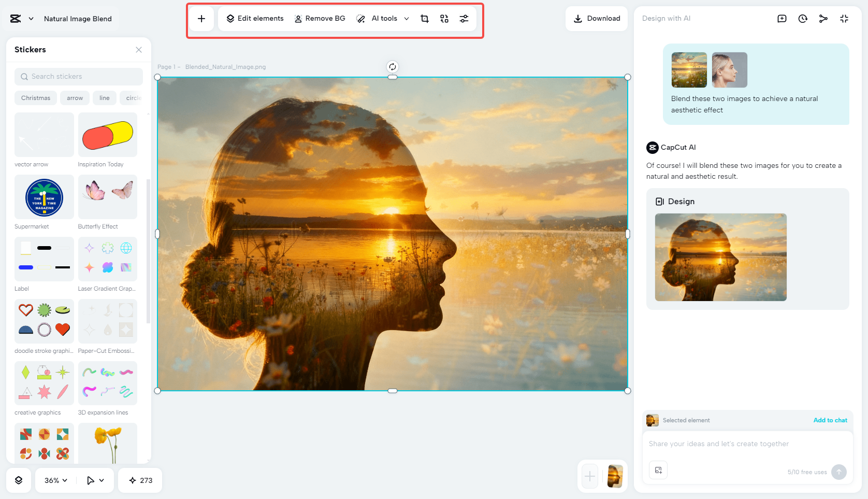Collapse the Design with AI panel
The image size is (868, 499).
pos(844,18)
